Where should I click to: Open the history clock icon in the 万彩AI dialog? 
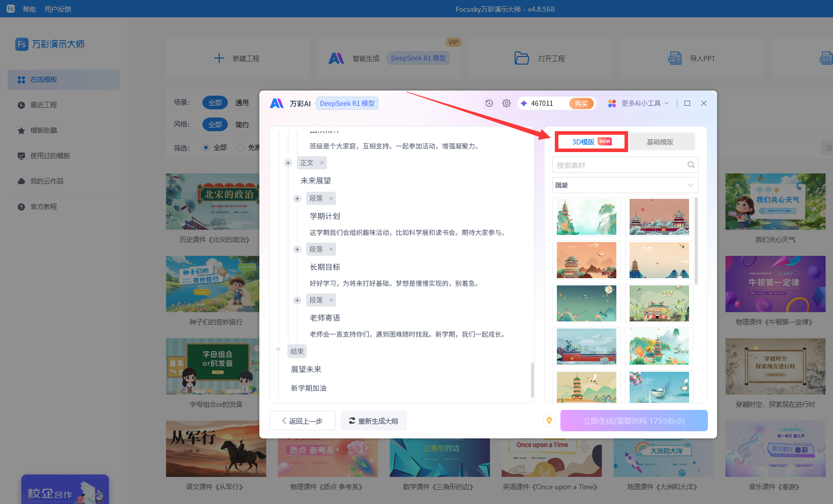tap(489, 103)
